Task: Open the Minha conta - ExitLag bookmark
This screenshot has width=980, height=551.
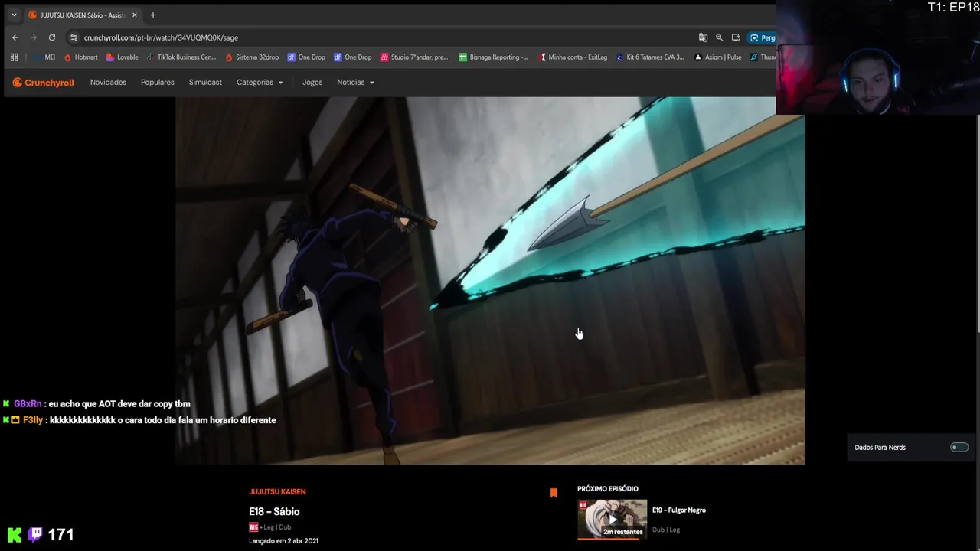Action: coord(573,57)
